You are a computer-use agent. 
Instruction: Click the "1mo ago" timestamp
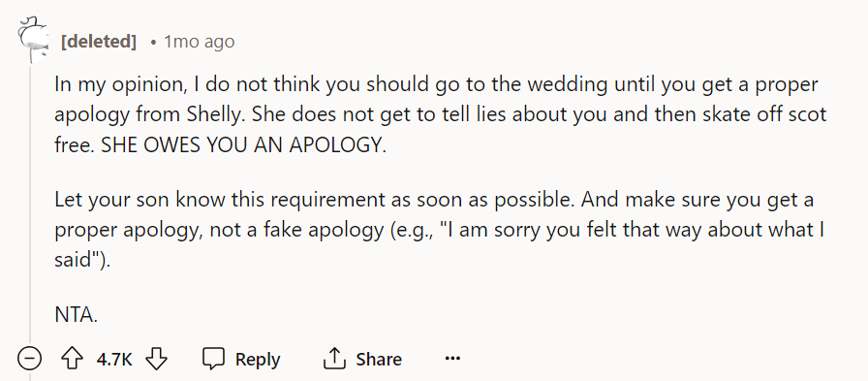[x=200, y=42]
